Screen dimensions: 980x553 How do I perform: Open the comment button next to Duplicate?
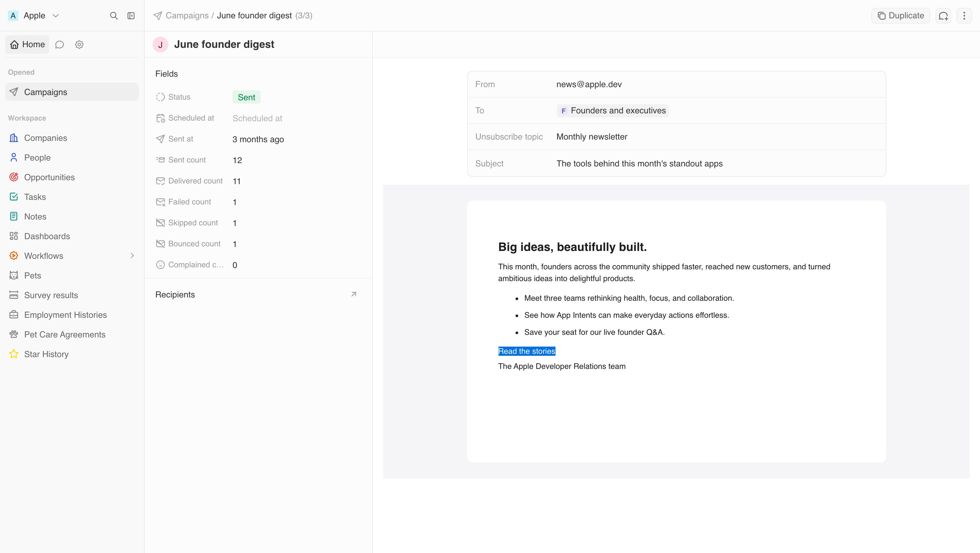pyautogui.click(x=943, y=16)
